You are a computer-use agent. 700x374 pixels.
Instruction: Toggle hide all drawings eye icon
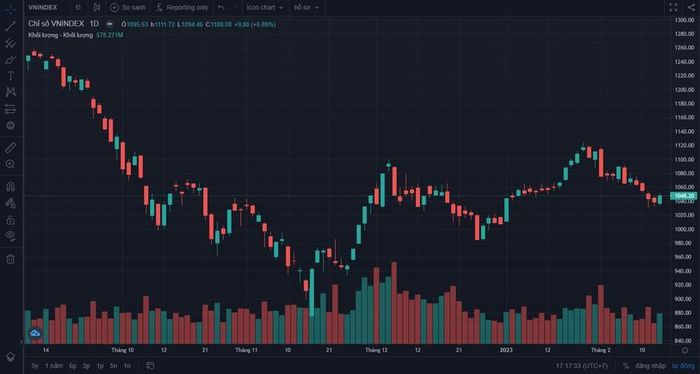[11, 236]
